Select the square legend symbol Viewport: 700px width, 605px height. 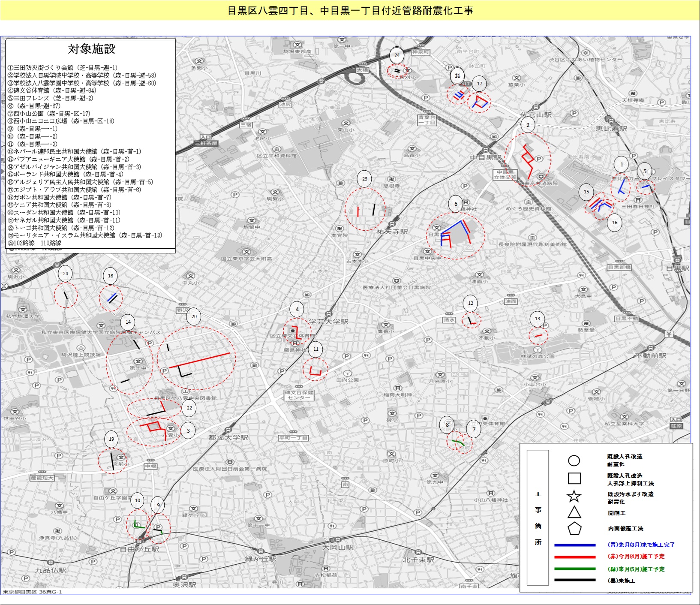(x=574, y=478)
